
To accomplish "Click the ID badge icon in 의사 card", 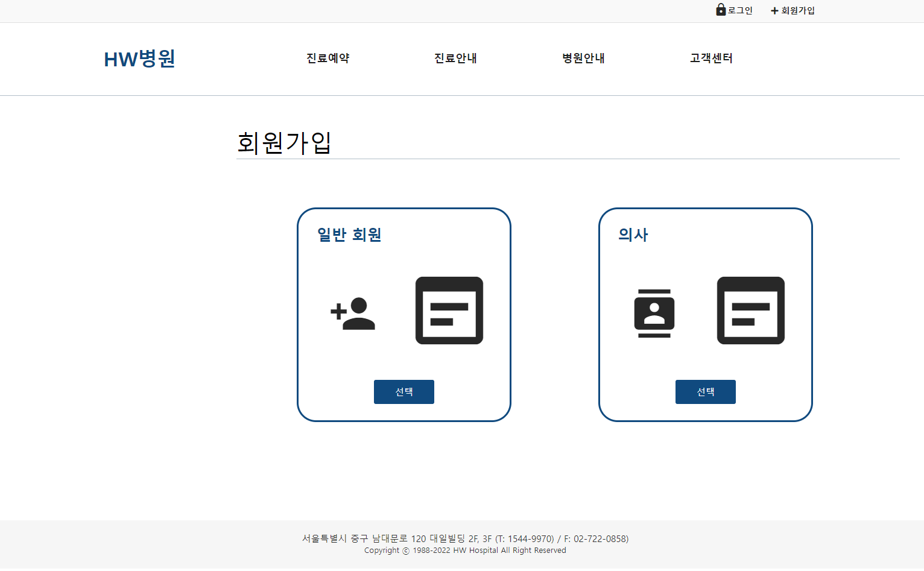I will click(654, 312).
